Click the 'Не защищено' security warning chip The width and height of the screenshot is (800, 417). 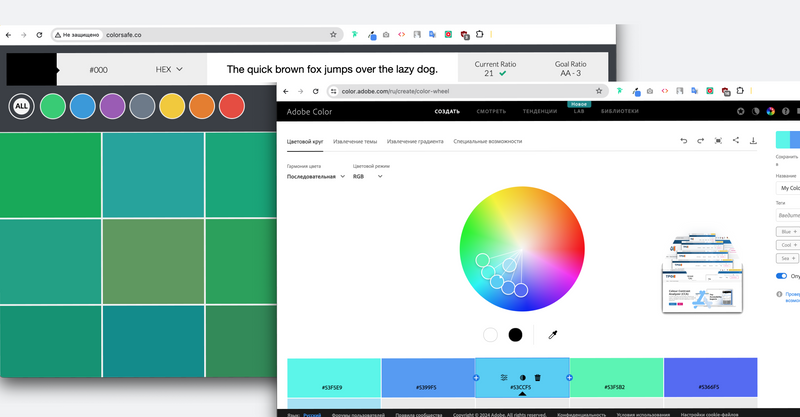point(77,35)
